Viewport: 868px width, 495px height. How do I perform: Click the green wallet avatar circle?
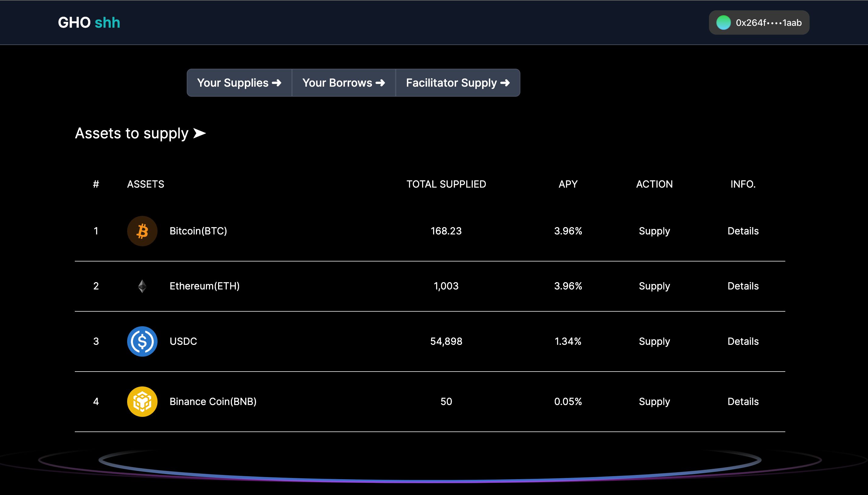pos(723,23)
